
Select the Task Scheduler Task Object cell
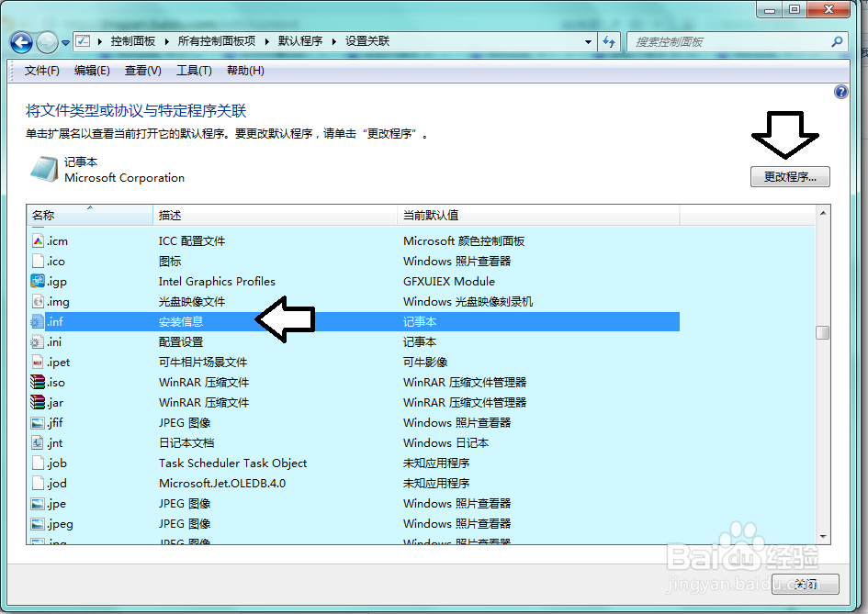233,463
